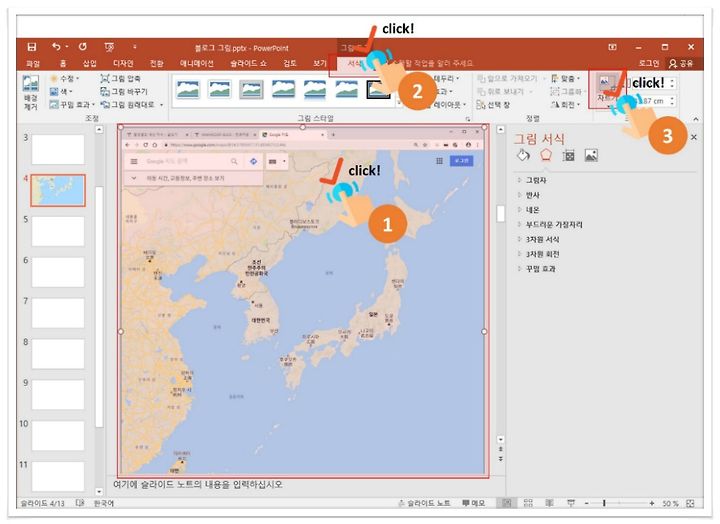Open 회전 rotate dropdown
The width and height of the screenshot is (720, 524).
[x=566, y=105]
